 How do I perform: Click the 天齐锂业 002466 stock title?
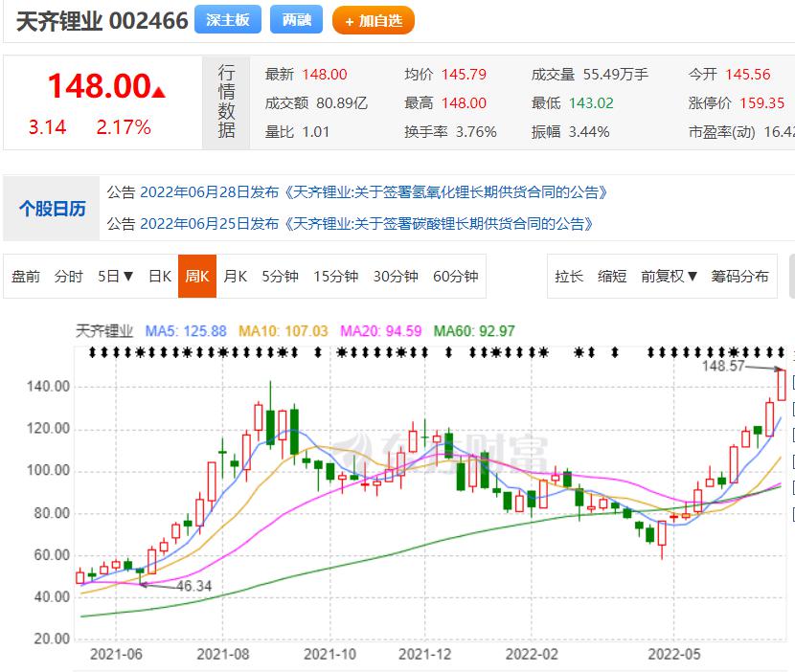[102, 21]
